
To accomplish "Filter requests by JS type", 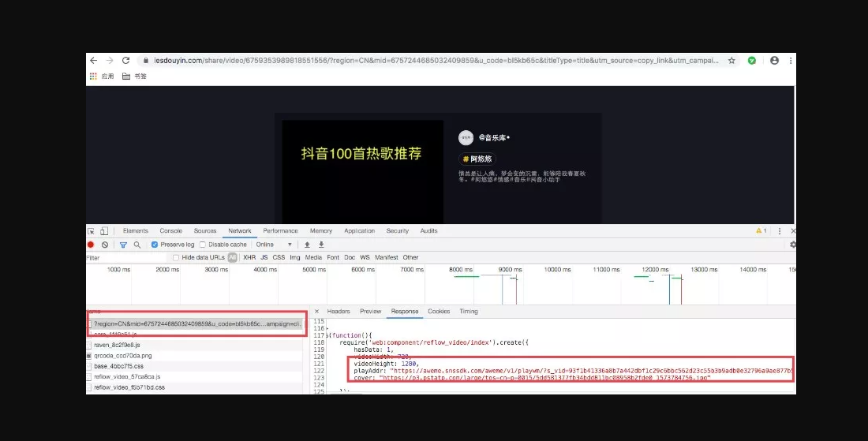I will click(264, 257).
